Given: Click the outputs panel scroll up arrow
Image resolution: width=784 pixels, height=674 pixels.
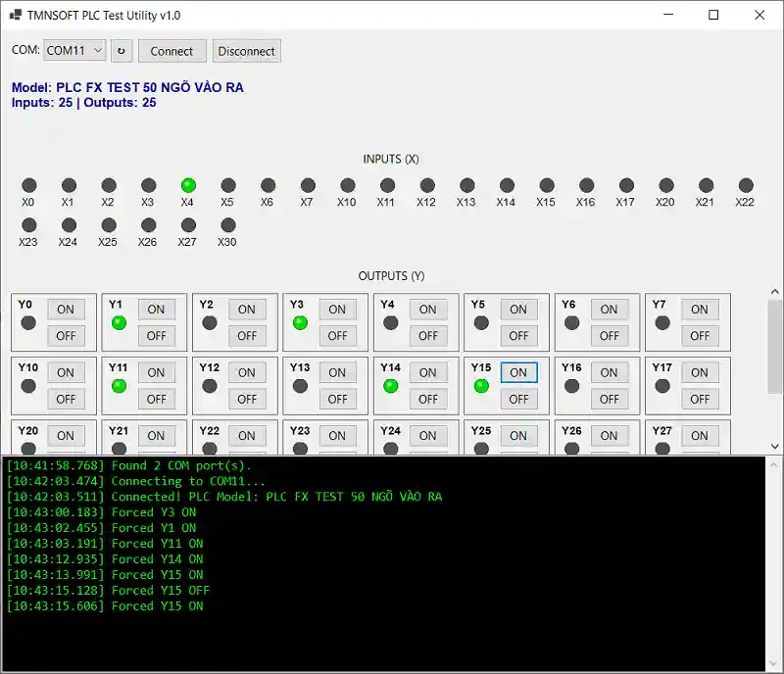Looking at the screenshot, I should coord(774,292).
